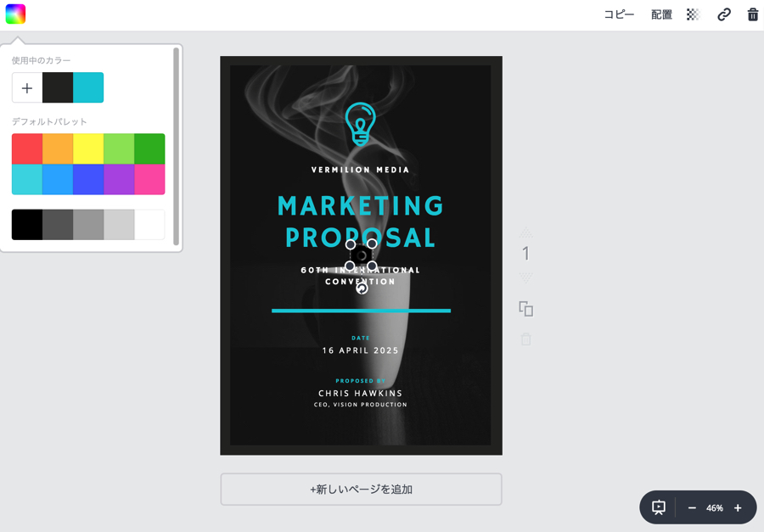764x532 pixels.
Task: Click the rainbow color picker icon
Action: coord(15,14)
